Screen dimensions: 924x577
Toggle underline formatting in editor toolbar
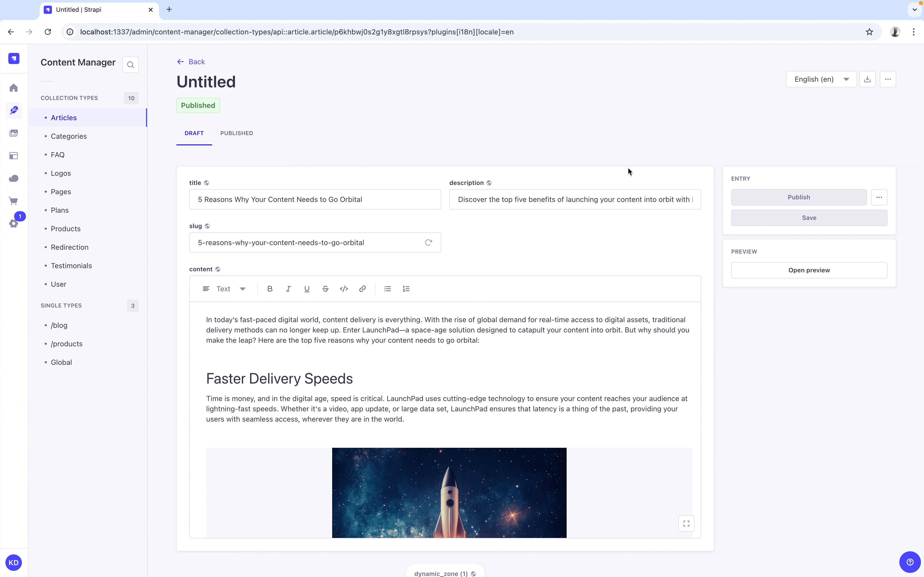click(x=307, y=289)
